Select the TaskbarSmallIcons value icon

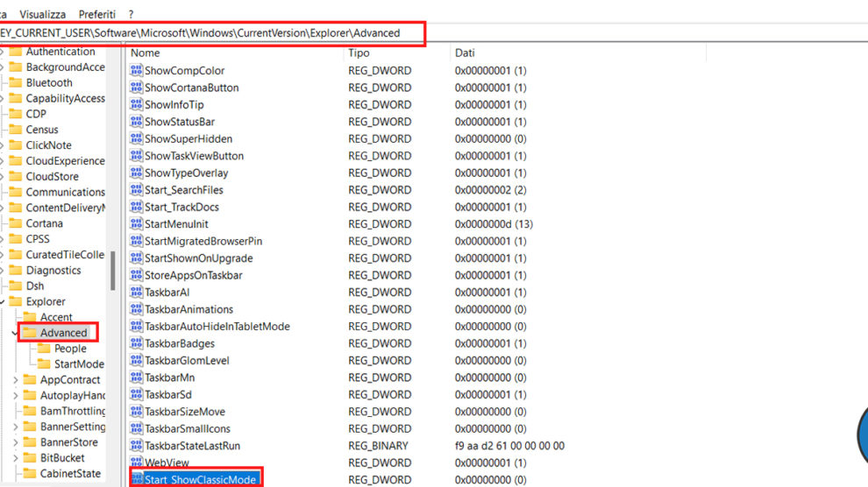pos(136,428)
